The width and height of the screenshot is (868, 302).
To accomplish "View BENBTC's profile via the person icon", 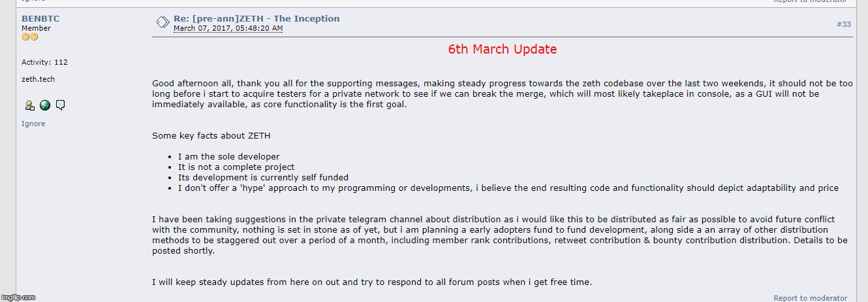I will click(29, 105).
